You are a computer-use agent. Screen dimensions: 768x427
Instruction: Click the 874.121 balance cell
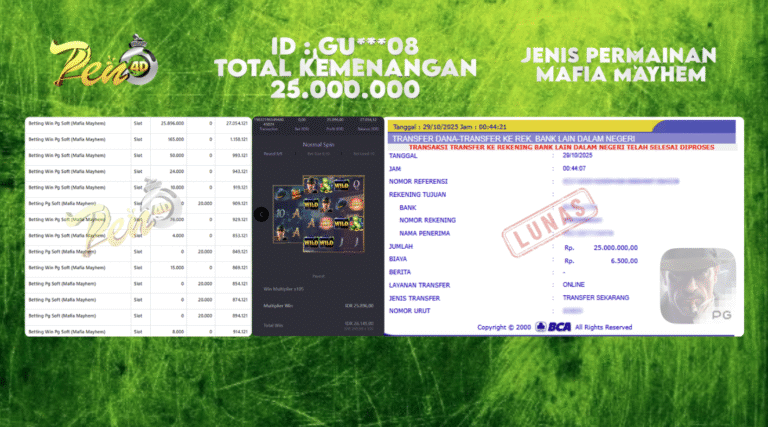coord(240,300)
